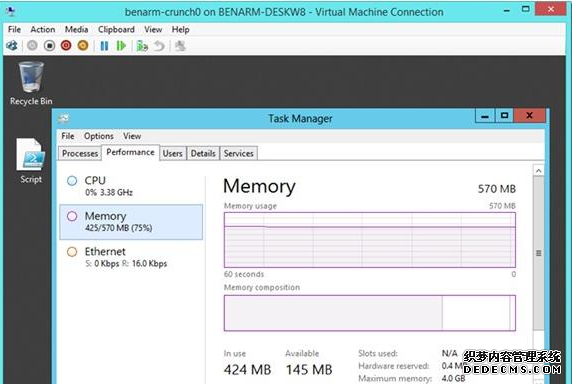The height and width of the screenshot is (384, 572).
Task: Maximize the Task Manager window
Action: point(504,116)
